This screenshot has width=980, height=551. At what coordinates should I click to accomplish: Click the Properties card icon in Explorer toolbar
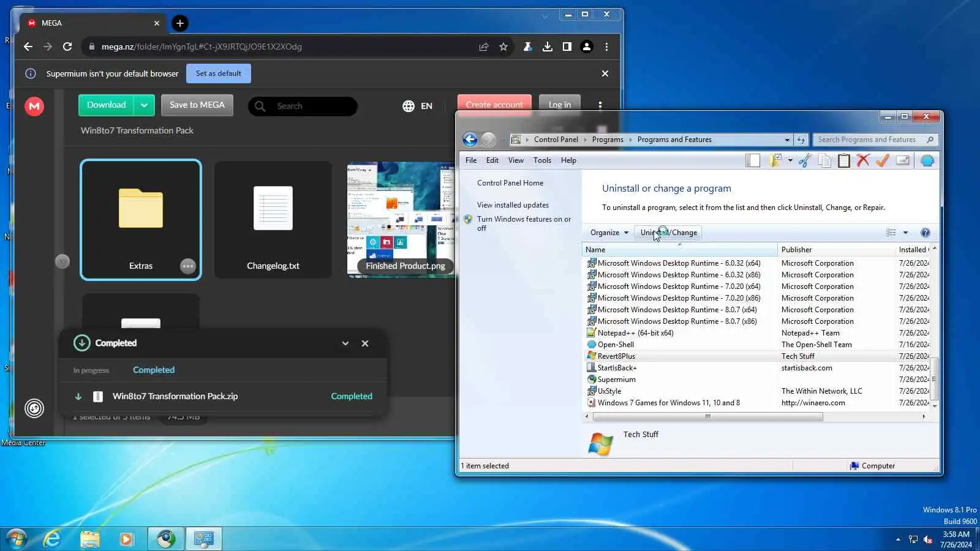[x=902, y=160]
